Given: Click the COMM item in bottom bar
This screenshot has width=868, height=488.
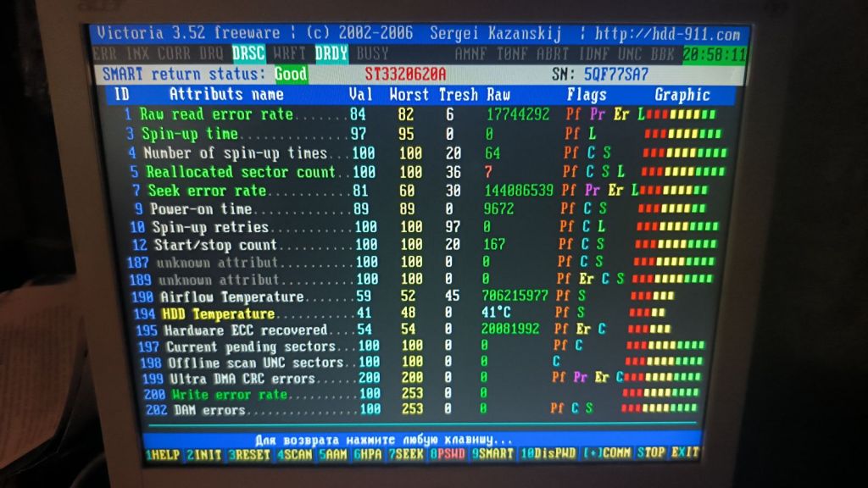Looking at the screenshot, I should point(607,452).
